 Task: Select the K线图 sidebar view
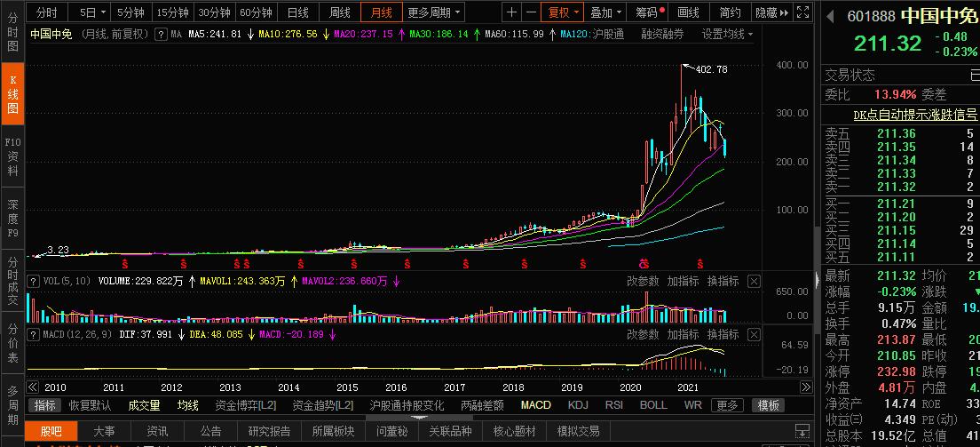(x=12, y=94)
